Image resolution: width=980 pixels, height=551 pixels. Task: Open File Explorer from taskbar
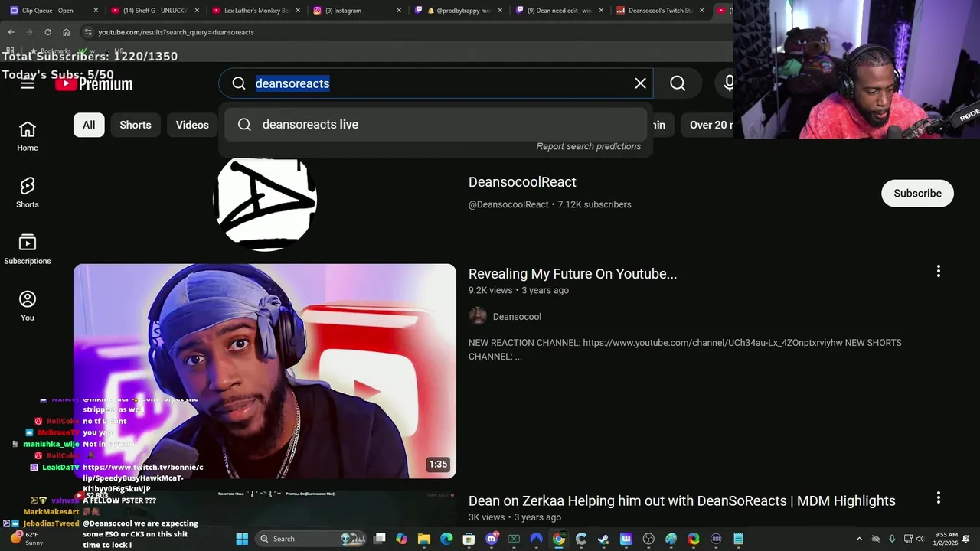(x=423, y=539)
